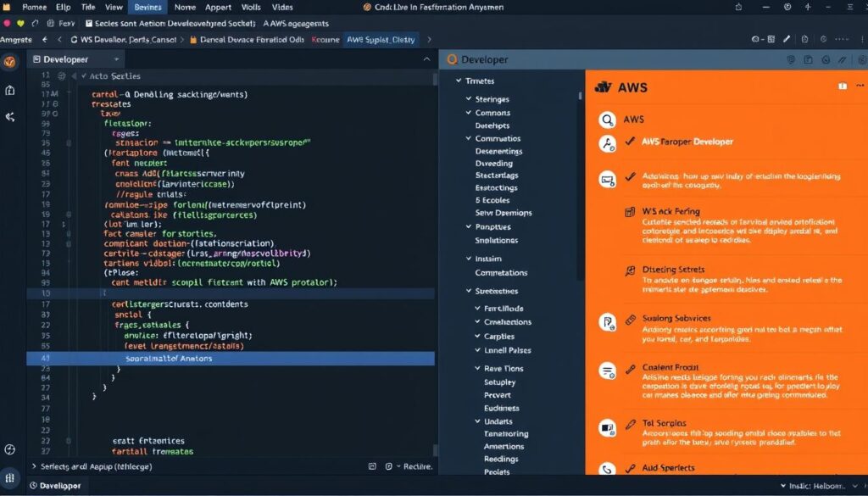Click the WS Develior Parlis Cansol breadcrumb
Screen dimensions: 868x496
point(124,39)
